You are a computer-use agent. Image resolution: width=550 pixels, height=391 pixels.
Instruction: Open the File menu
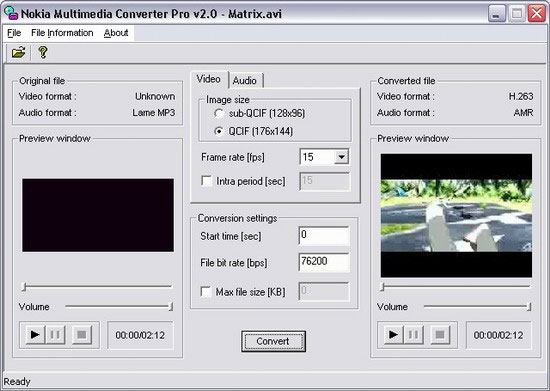(14, 33)
